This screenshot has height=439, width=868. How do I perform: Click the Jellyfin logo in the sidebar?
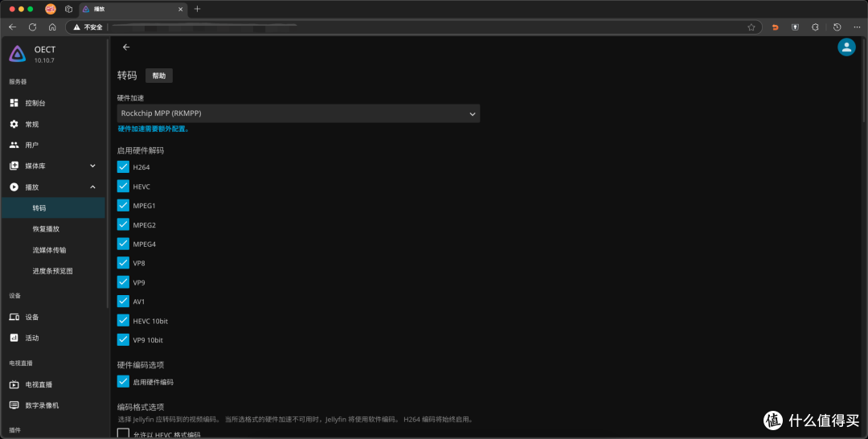(x=17, y=54)
